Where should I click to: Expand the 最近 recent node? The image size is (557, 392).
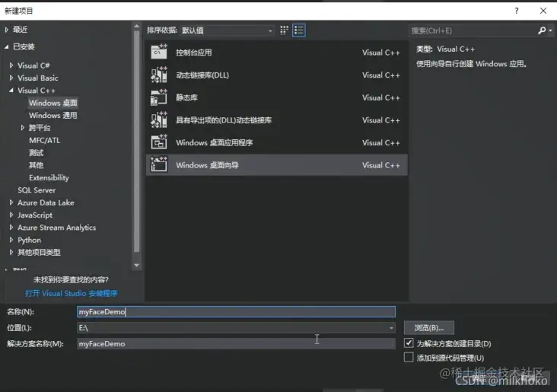7,30
